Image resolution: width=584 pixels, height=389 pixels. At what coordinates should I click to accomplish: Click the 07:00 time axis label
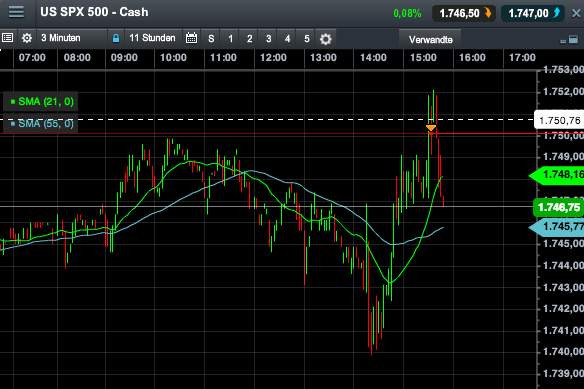32,58
